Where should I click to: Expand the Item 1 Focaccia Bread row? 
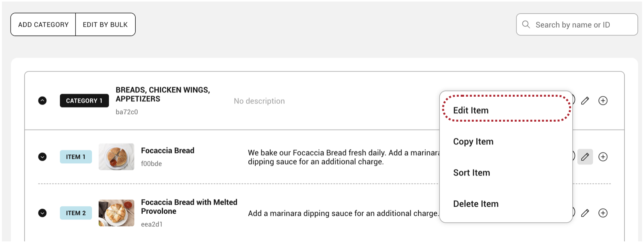[42, 157]
